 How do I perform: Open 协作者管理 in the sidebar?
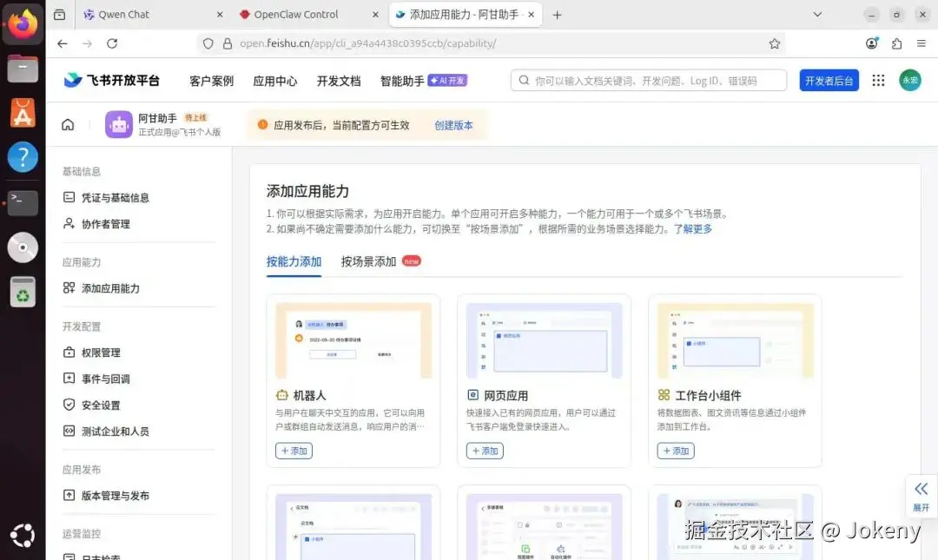(106, 224)
